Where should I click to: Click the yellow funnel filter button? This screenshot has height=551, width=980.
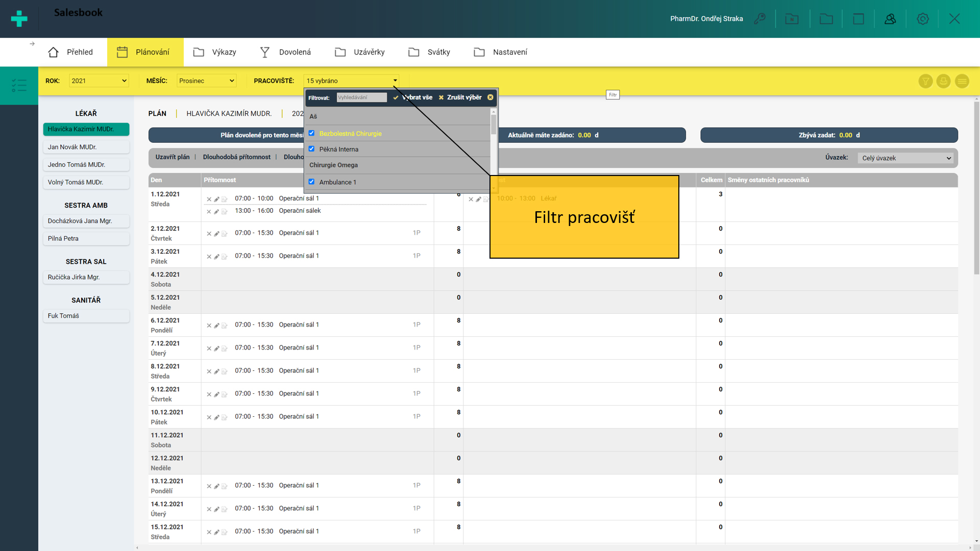click(925, 81)
